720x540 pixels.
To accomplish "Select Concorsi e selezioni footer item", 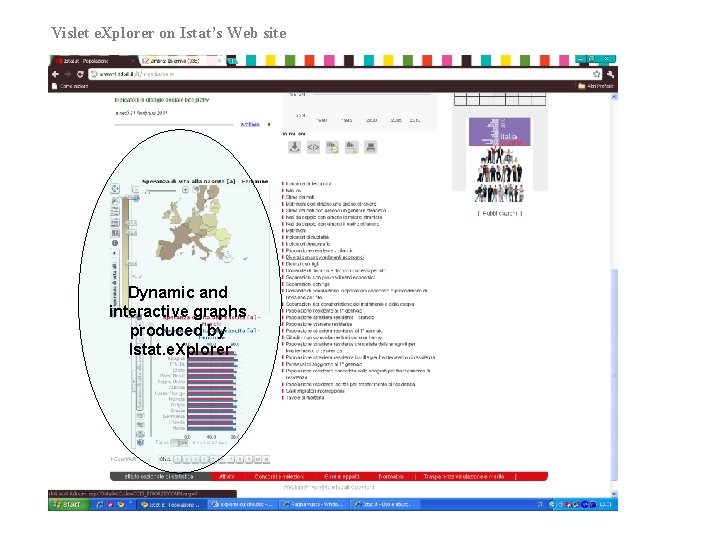I will [x=279, y=477].
